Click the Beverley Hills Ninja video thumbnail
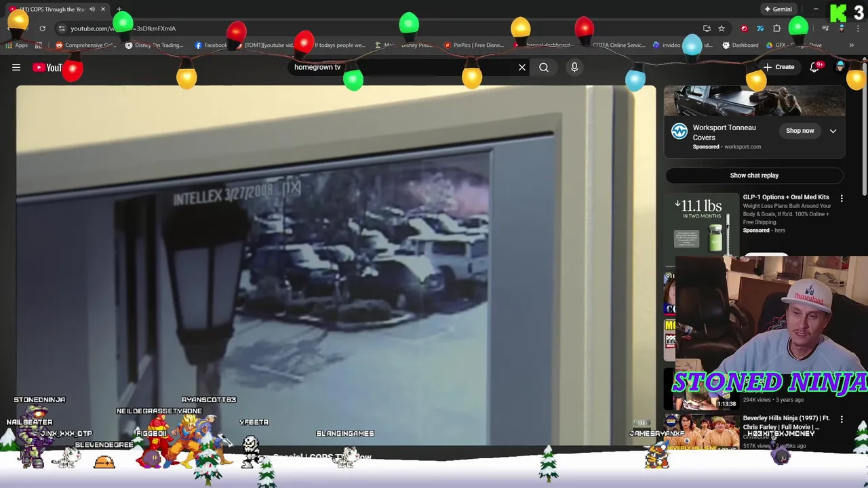 [702, 432]
